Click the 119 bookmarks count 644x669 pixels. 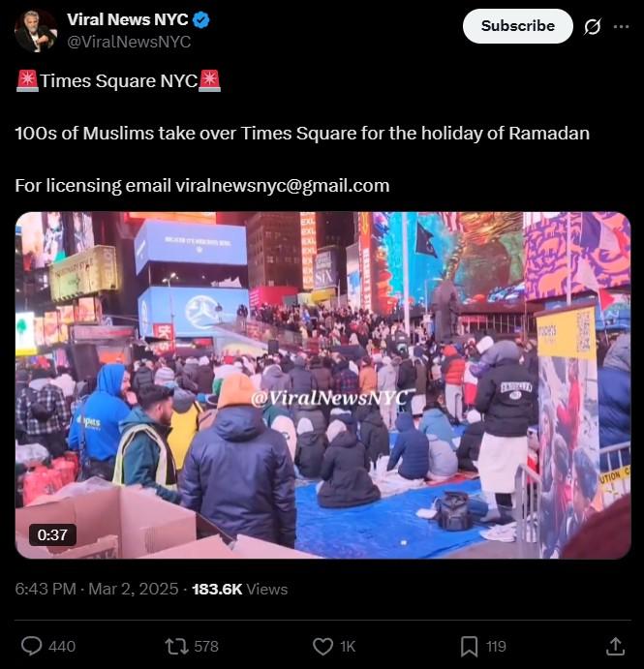click(496, 647)
